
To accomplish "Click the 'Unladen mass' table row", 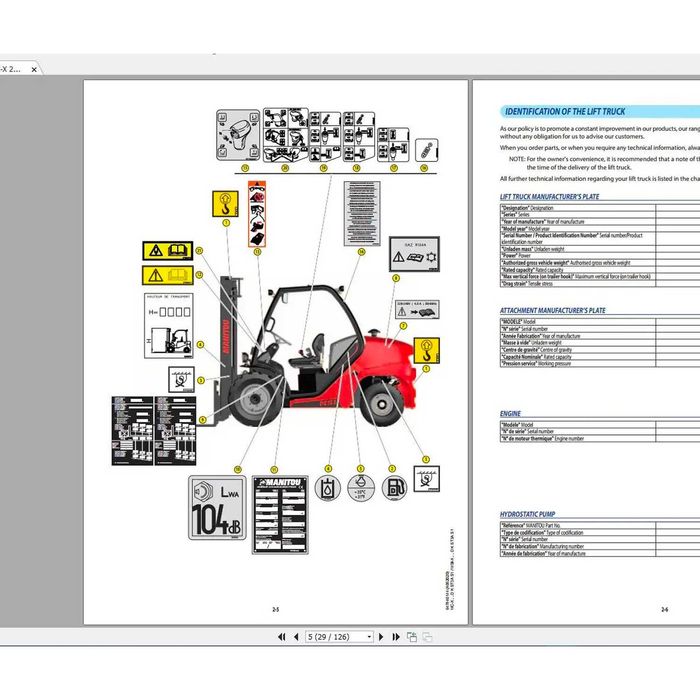I will 600,249.
